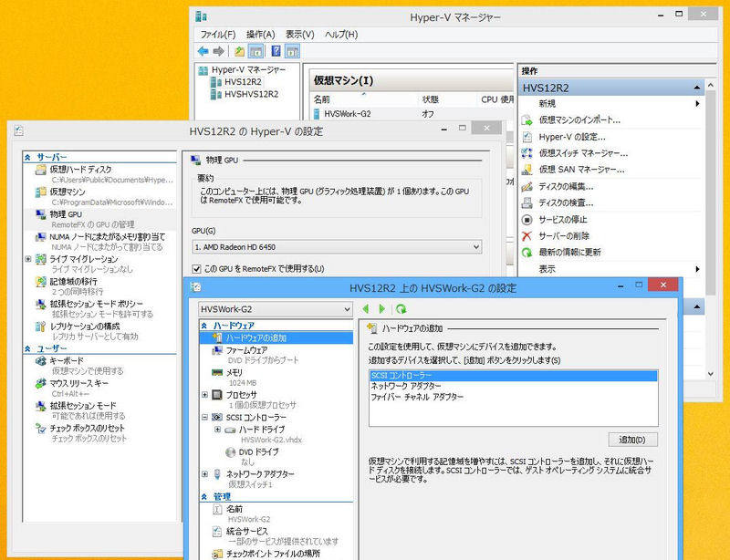Open the ファイル(F) menu

click(218, 35)
